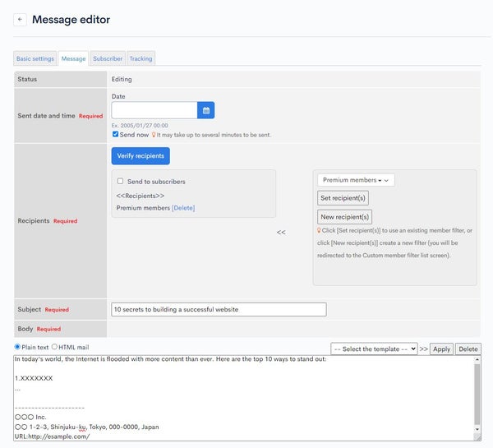The height and width of the screenshot is (448, 493).
Task: Click the lightbulb hint under New recipient(s)
Action: [319, 230]
